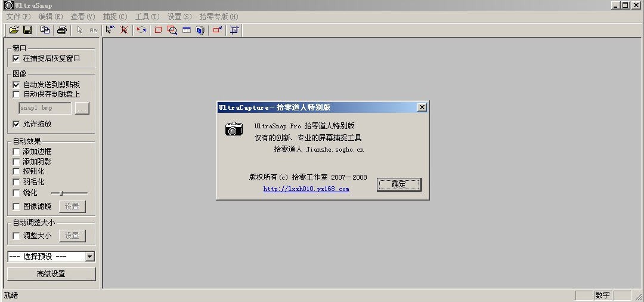This screenshot has height=302, width=644.
Task: Select the greyed pointer cursor tool
Action: click(x=80, y=30)
